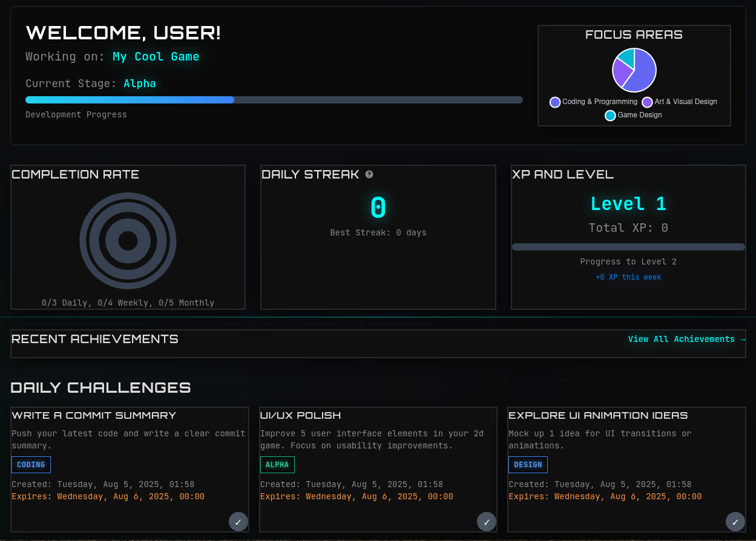
Task: Click the DESIGN badge on the animation challenge
Action: (528, 464)
